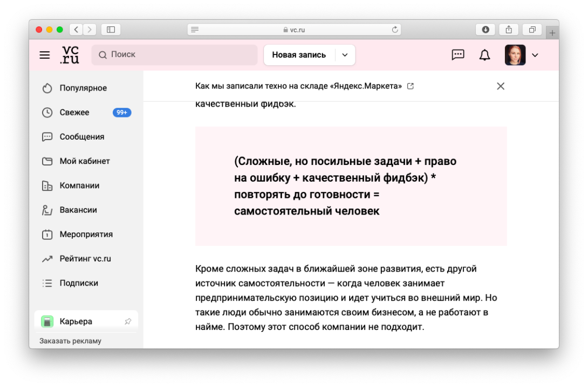The width and height of the screenshot is (588, 387).
Task: Click the Свежее clock icon
Action: [47, 113]
